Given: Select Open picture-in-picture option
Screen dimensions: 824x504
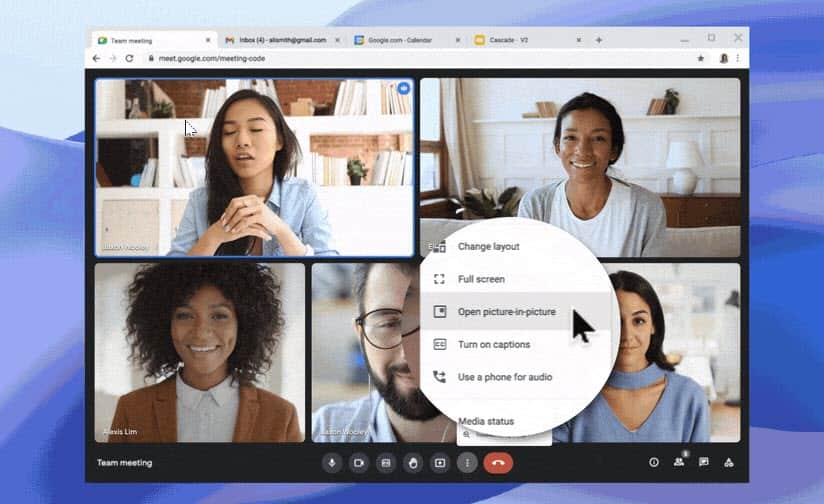Looking at the screenshot, I should coord(518,312).
